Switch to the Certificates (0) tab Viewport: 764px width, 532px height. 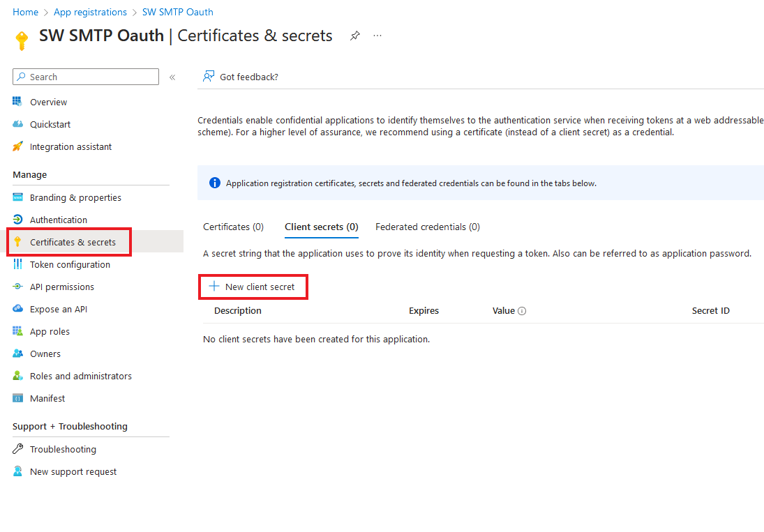[233, 227]
